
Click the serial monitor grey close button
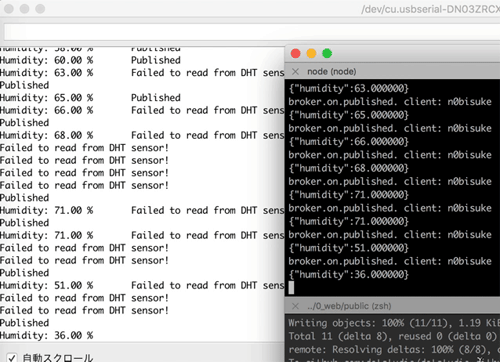coord(9,9)
